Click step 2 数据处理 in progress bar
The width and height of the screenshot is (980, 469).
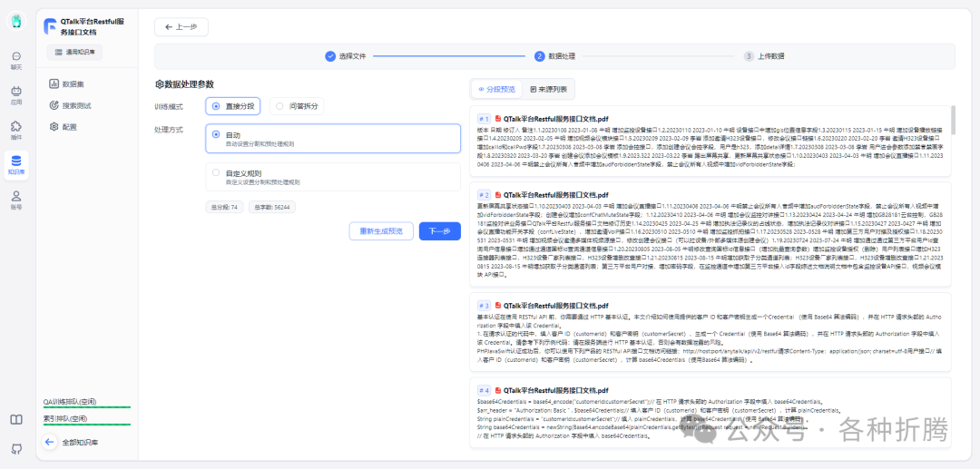click(x=554, y=56)
